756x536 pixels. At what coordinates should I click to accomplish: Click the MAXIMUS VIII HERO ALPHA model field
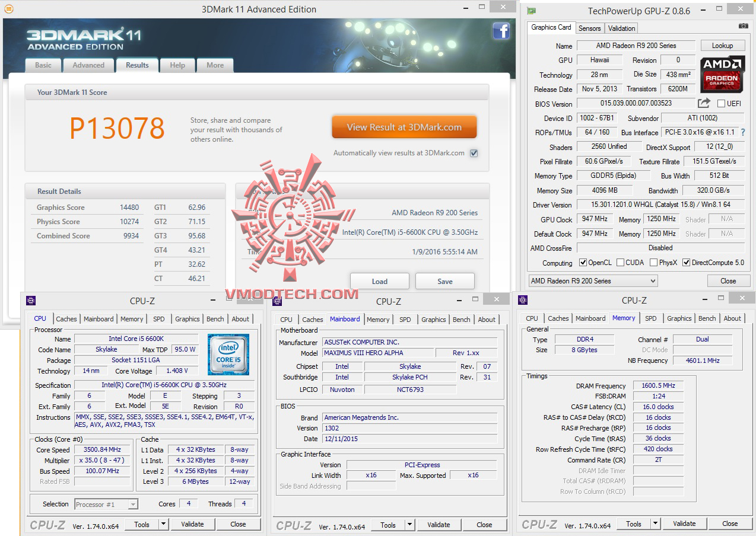377,353
